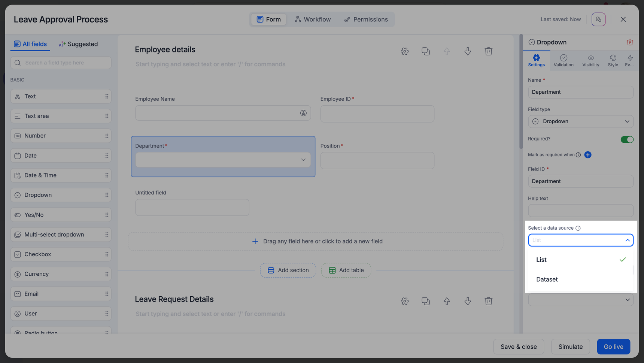Screen dimensions: 644x363
Task: Click the red delete Dropdown field icon
Action: [x=630, y=42]
